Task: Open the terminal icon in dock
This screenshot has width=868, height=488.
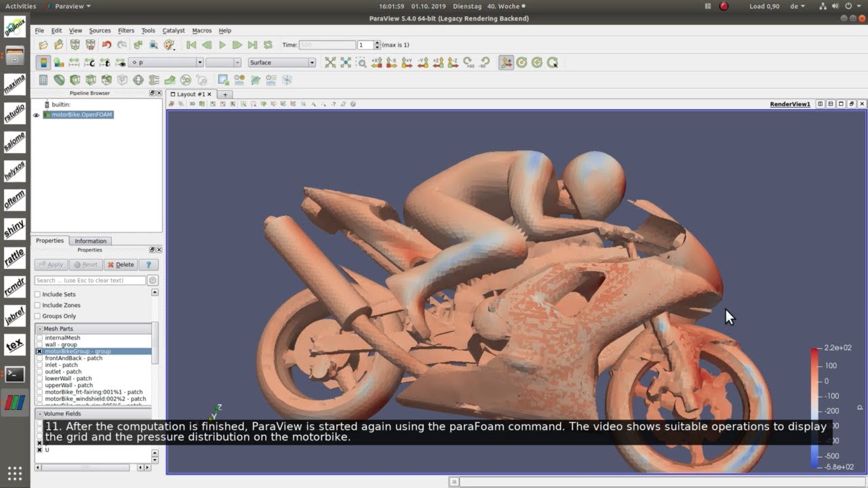Action: (x=14, y=374)
